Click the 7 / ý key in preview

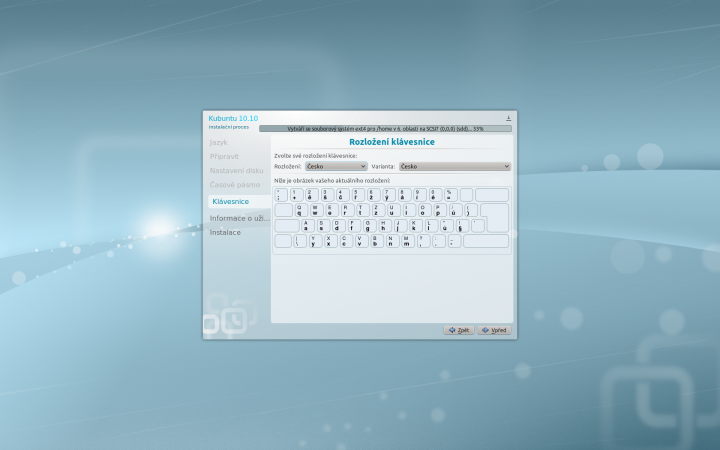pos(389,195)
